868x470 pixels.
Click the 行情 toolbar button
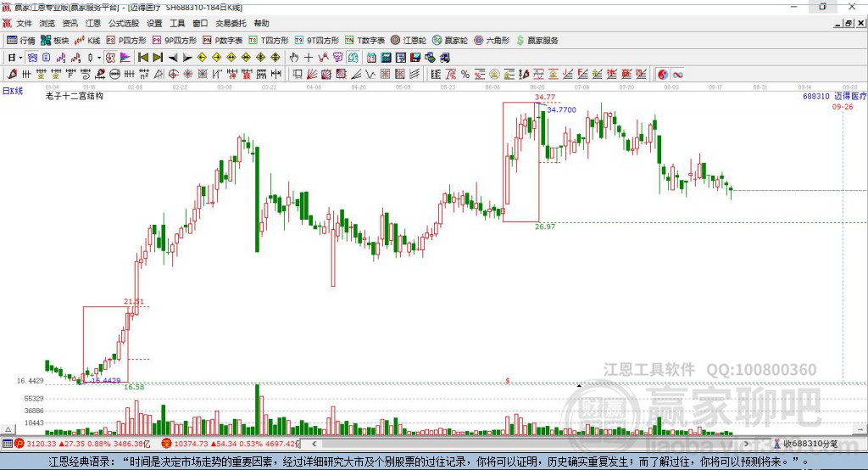(20, 41)
